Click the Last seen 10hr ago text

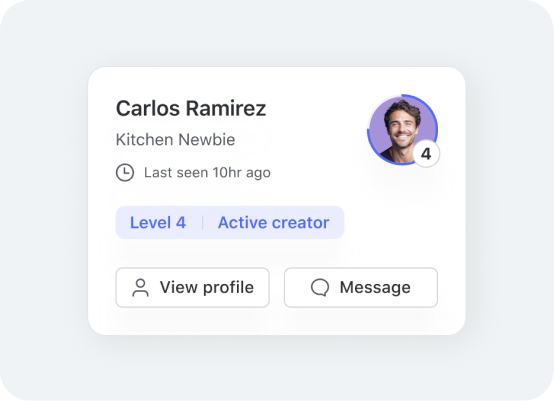point(207,173)
